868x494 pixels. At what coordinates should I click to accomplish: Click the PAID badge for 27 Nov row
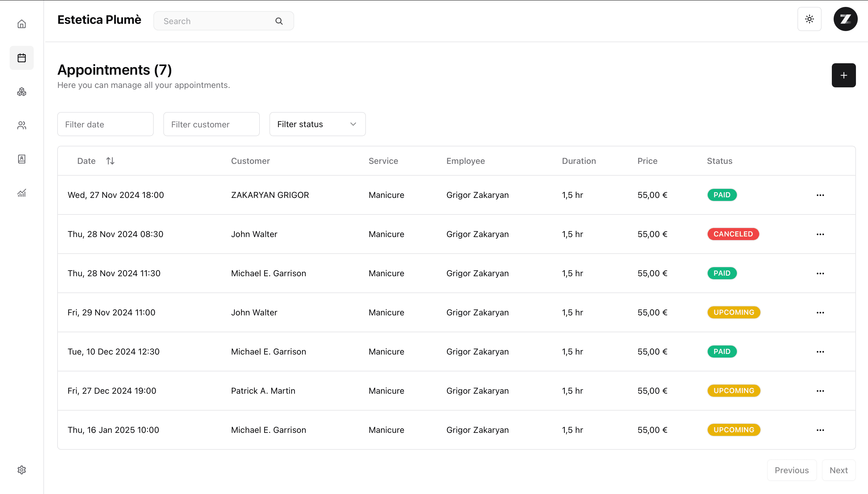722,195
